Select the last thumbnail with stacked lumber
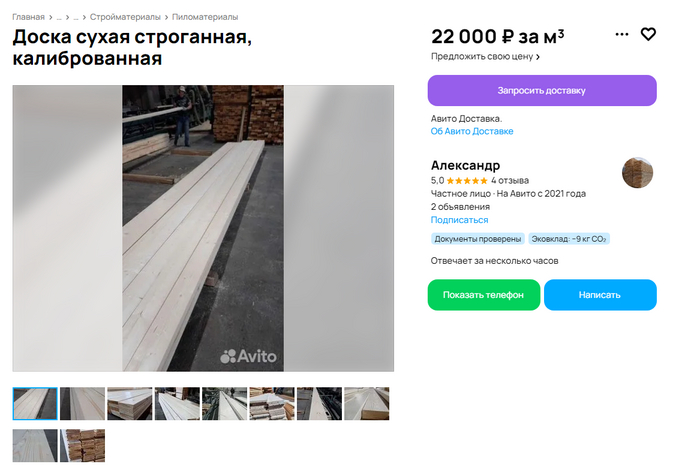Viewport: 700px width, 470px height. pyautogui.click(x=83, y=445)
